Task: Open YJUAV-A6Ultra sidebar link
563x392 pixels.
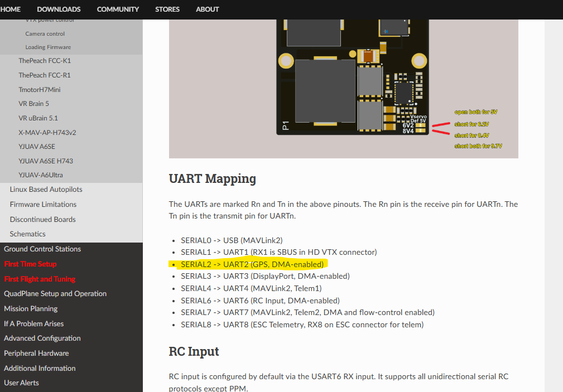Action: (41, 175)
